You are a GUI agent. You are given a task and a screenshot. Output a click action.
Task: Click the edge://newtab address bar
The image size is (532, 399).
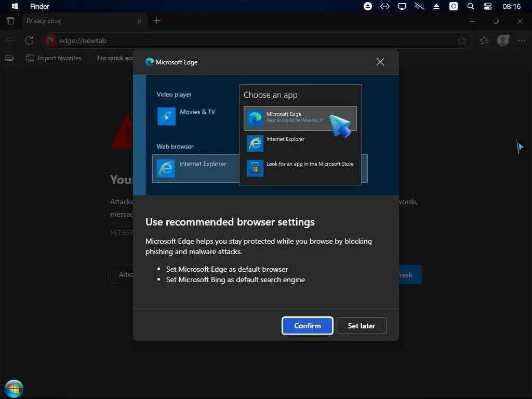[256, 41]
